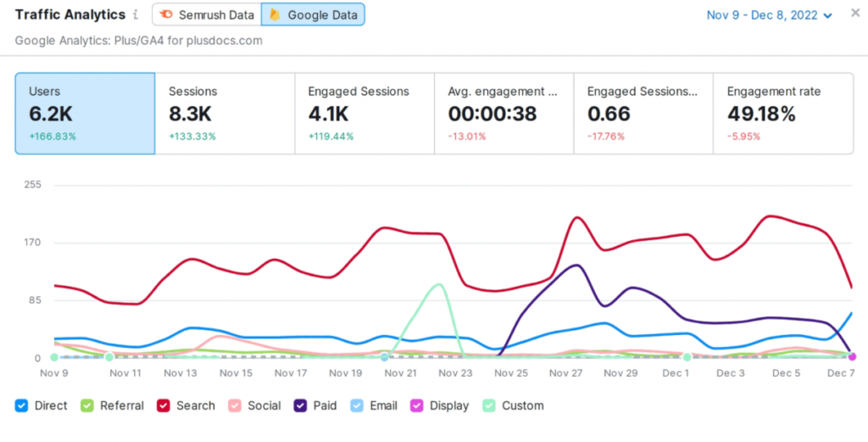Click the date range chevron arrow

(827, 16)
